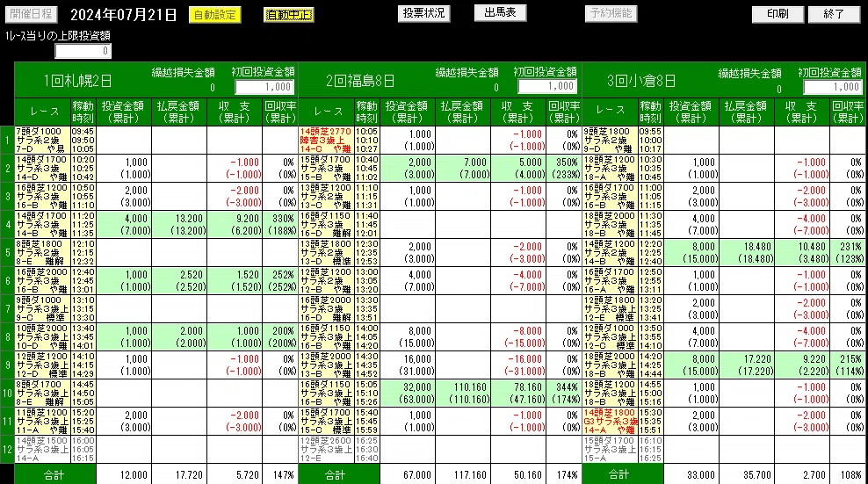Click the Sapporo 合計 total label
This screenshot has width=868, height=484.
(x=54, y=474)
